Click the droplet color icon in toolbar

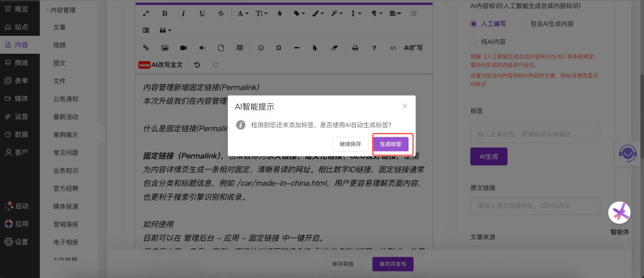tap(280, 14)
